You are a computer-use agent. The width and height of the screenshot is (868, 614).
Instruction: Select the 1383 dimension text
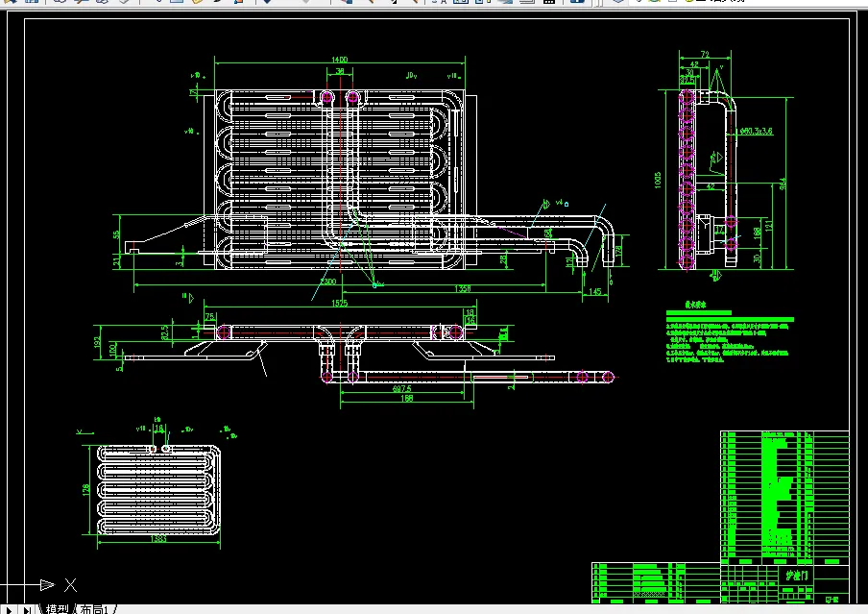tap(158, 538)
